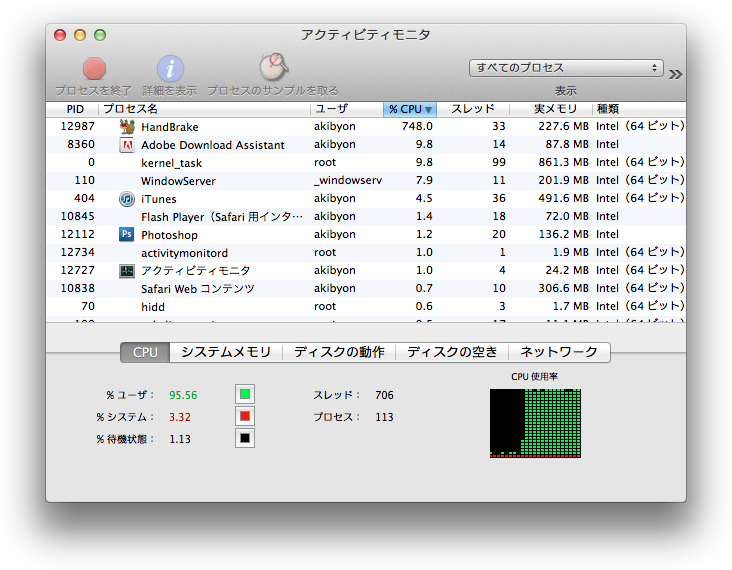Select the アクティビティモニタ process name
This screenshot has height=570, width=732.
click(x=196, y=271)
